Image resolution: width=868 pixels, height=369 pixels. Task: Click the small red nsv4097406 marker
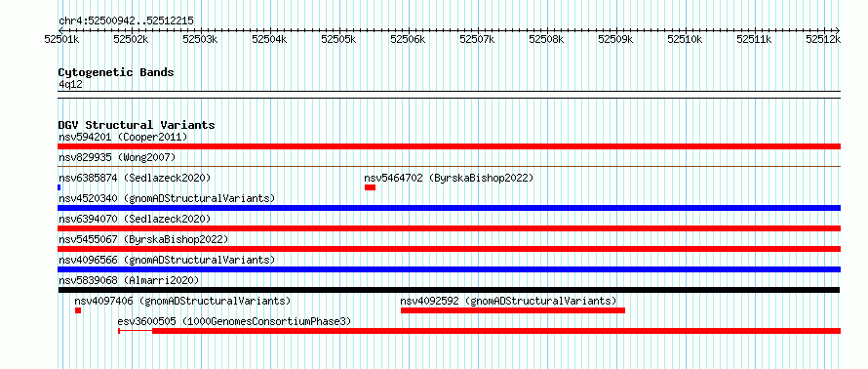pos(78,310)
